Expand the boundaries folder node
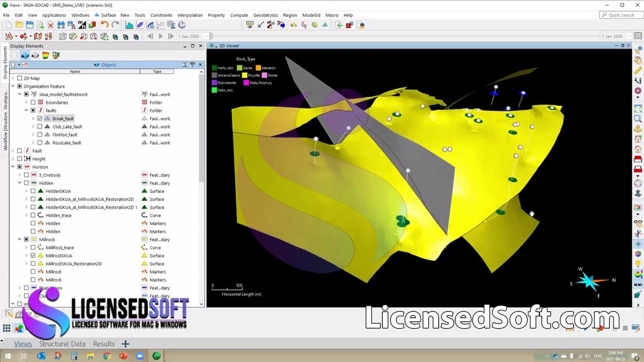Viewport: 644px width, 362px height. pos(27,103)
